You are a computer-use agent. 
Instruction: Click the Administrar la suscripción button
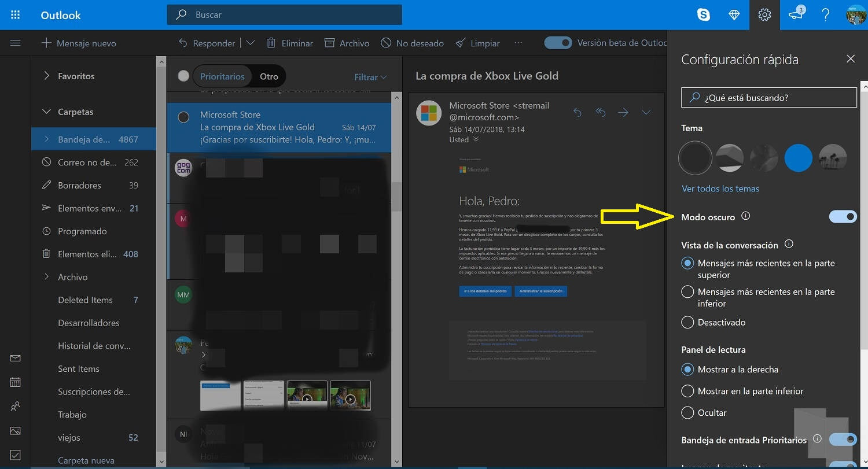(x=541, y=291)
